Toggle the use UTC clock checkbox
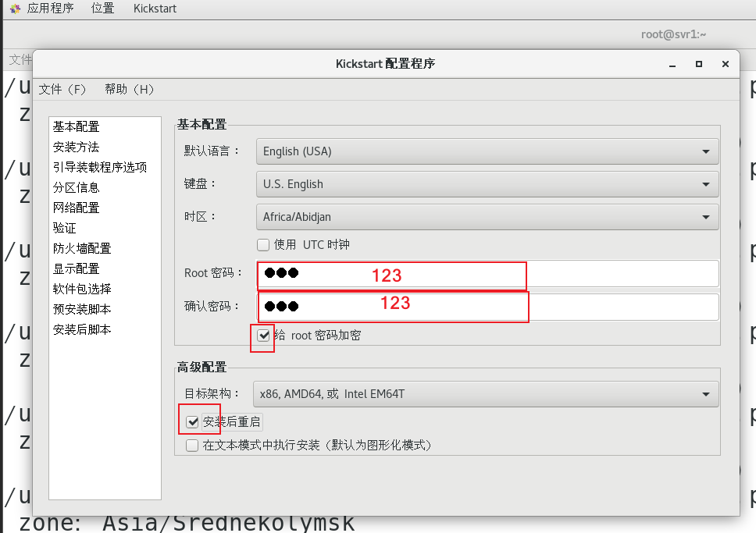The width and height of the screenshot is (756, 533). pyautogui.click(x=263, y=245)
